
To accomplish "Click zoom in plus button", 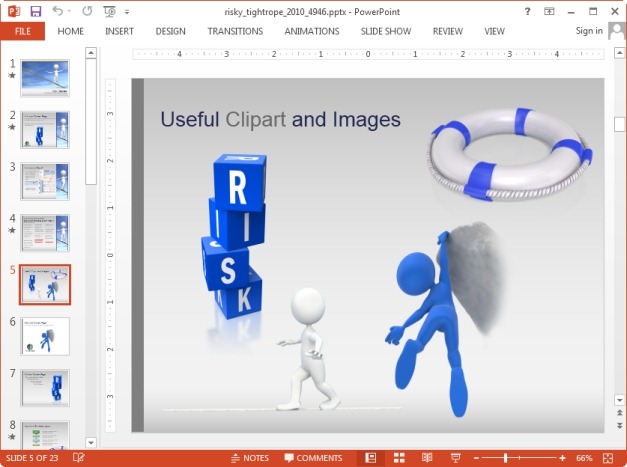I will (x=563, y=458).
